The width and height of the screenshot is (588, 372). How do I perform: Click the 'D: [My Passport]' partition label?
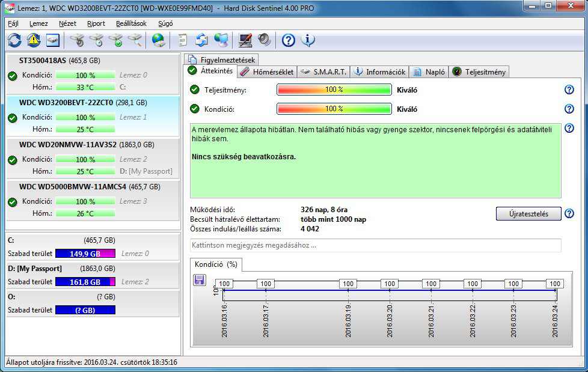coord(35,269)
